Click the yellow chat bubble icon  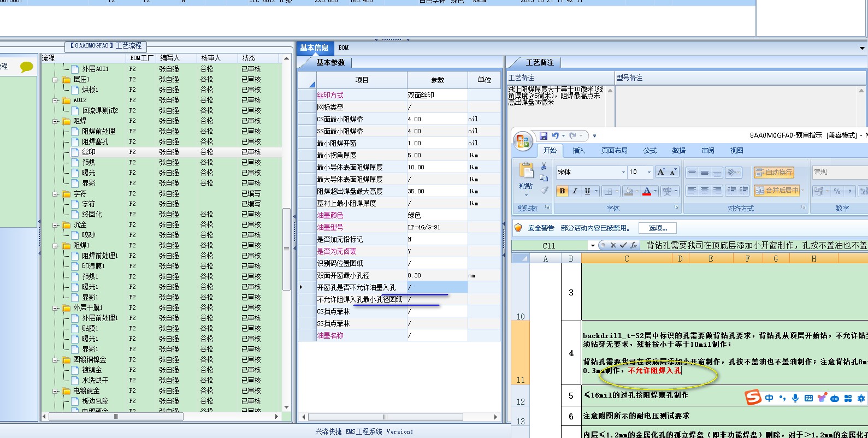(27, 67)
